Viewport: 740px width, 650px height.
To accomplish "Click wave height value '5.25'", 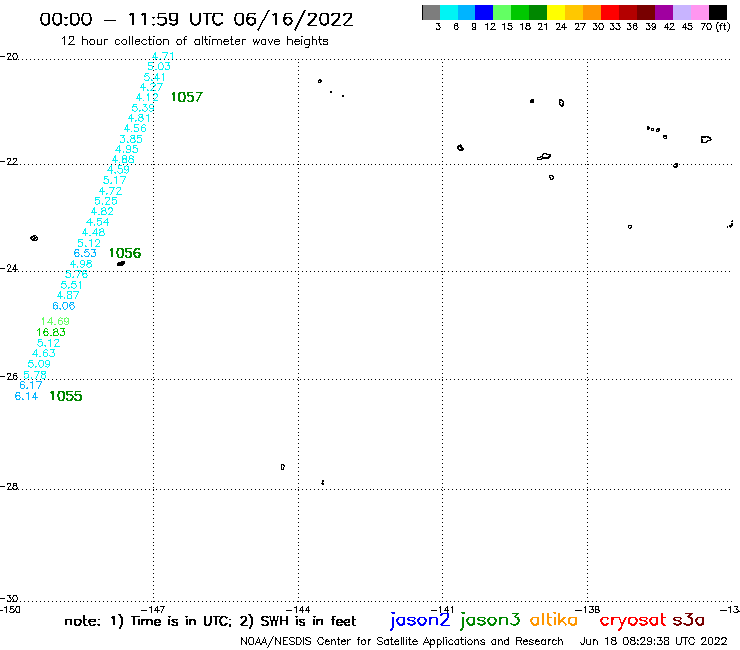I will (106, 201).
